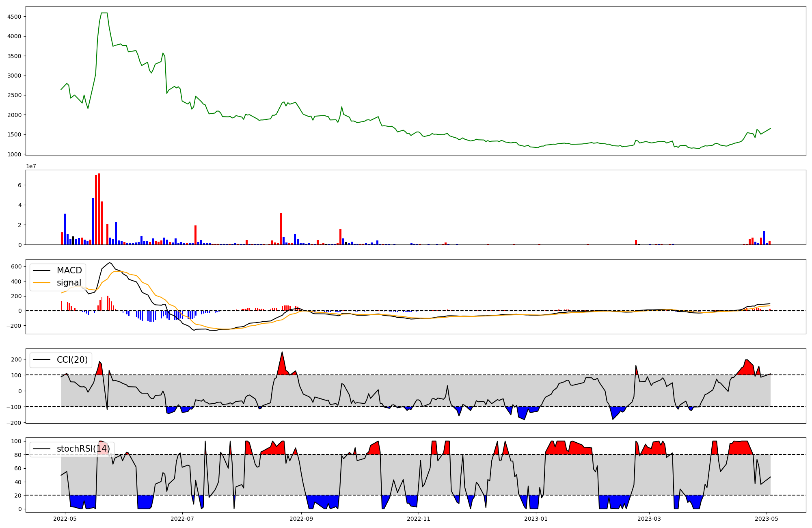812x528 pixels.
Task: Select the 2023-01 x-axis date label
Action: [536, 519]
